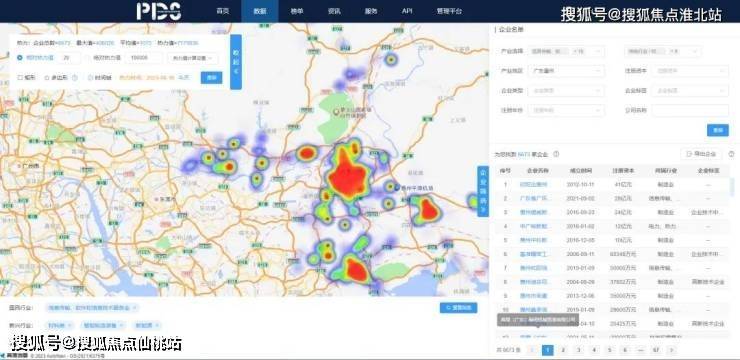The width and height of the screenshot is (740, 360).
Task: Open the heat value calculation dropdown
Action: 193,58
